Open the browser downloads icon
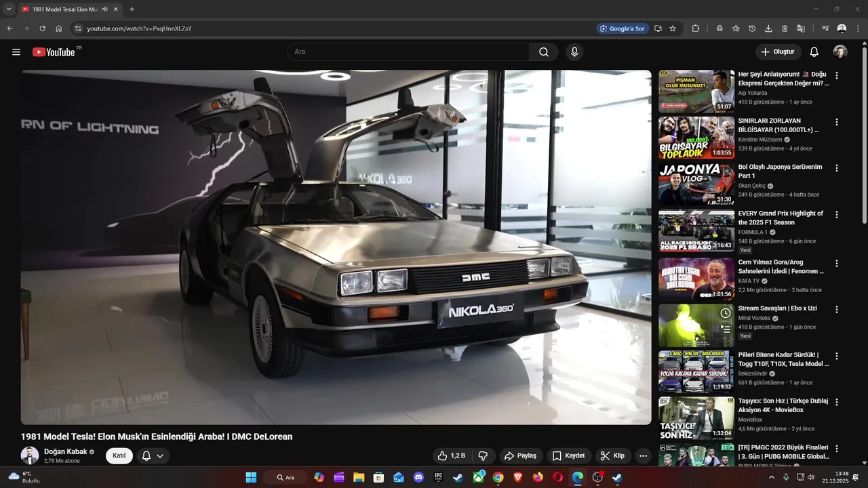This screenshot has width=868, height=488. point(768,28)
